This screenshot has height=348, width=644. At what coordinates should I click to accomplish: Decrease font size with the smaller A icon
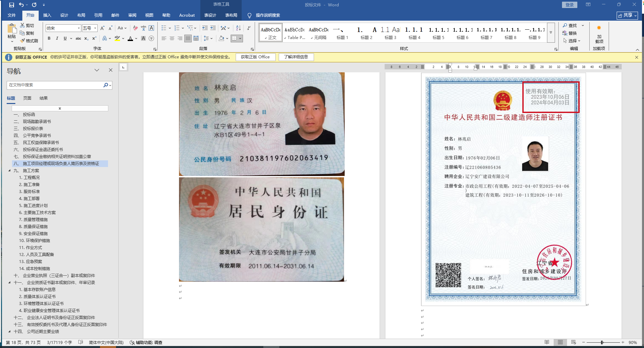[110, 28]
